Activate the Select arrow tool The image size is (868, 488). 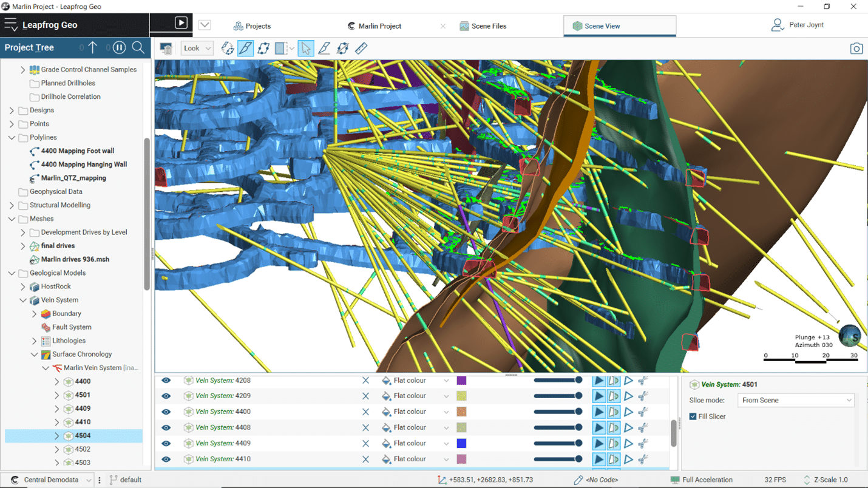(x=306, y=49)
